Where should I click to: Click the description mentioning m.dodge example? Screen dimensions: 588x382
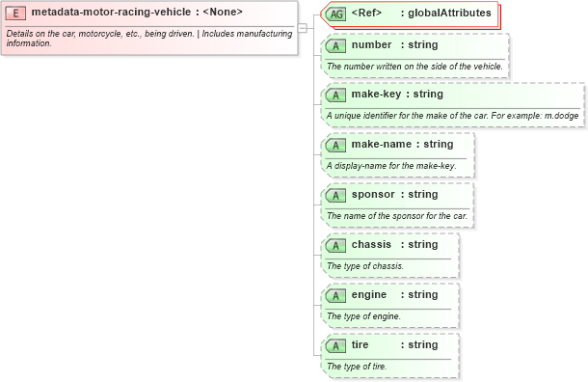pos(452,116)
